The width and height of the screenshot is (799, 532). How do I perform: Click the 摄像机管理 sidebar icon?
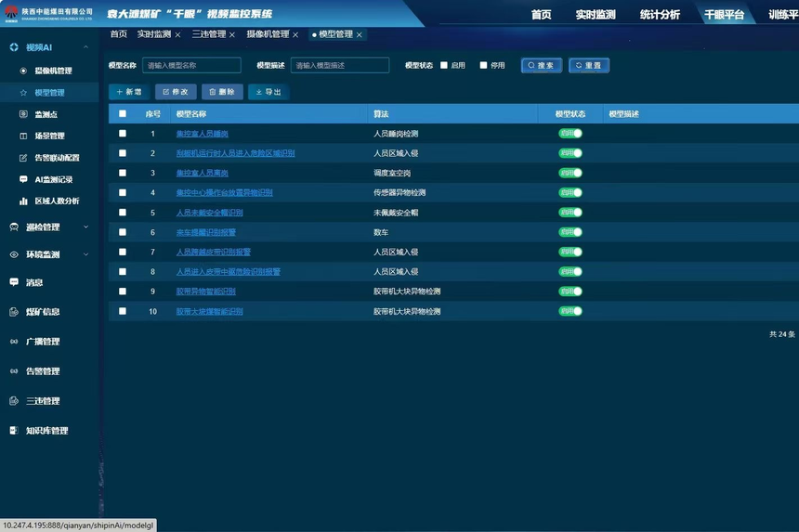point(23,71)
